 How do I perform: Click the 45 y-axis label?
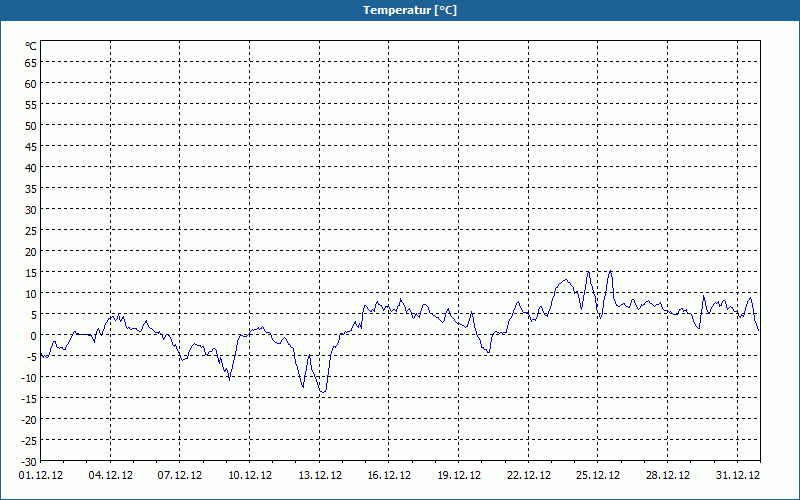pos(31,147)
